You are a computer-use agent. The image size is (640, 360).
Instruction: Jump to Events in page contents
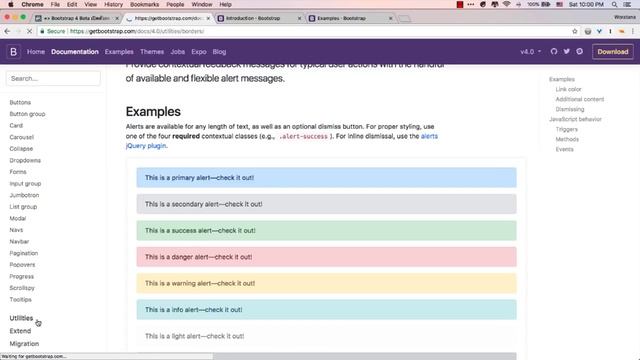(564, 149)
